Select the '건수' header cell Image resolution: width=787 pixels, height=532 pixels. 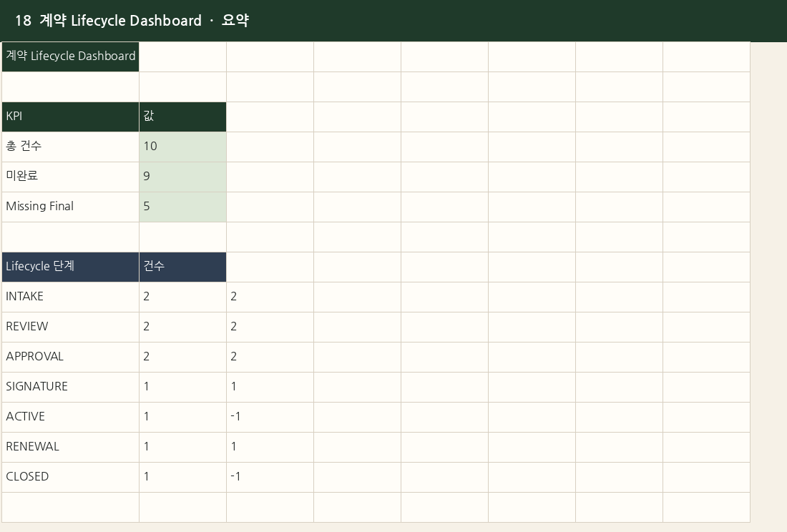(182, 267)
